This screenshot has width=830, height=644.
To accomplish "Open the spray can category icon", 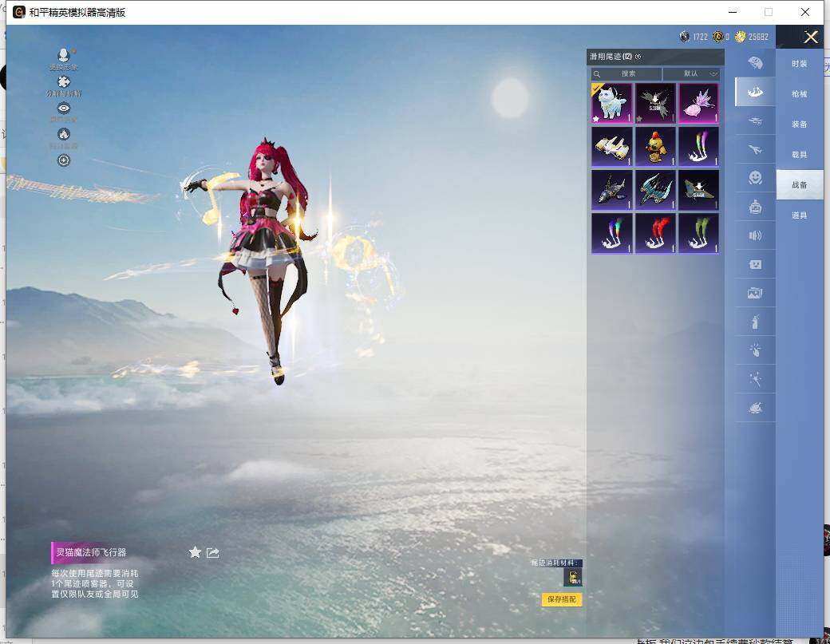I will 755,322.
